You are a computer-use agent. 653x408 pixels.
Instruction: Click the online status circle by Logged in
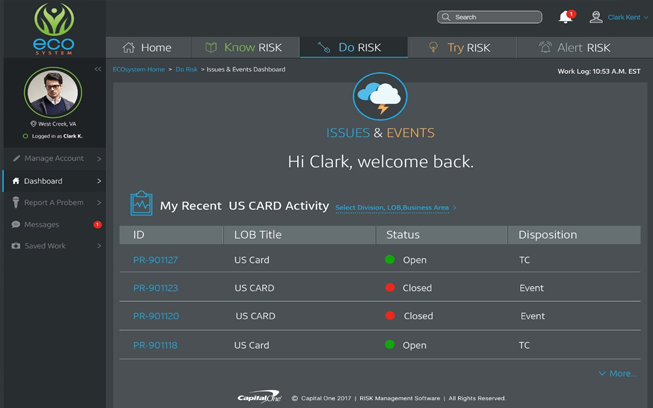(x=25, y=136)
